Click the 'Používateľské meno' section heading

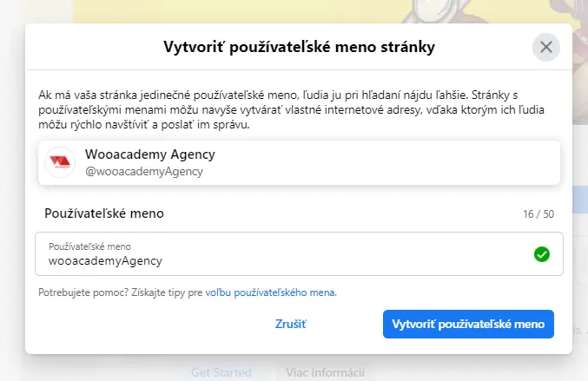point(104,213)
